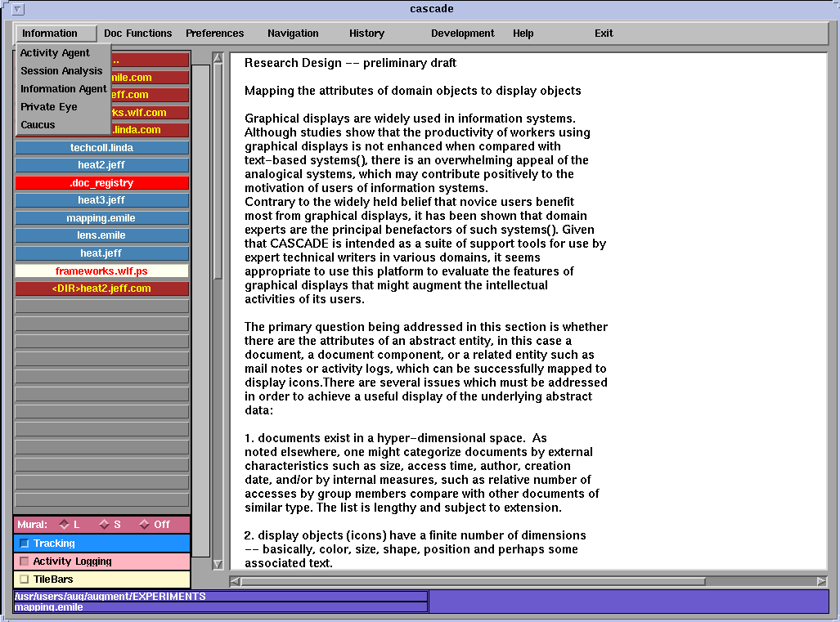Open the lens.emile document
This screenshot has height=622, width=840.
coord(101,235)
